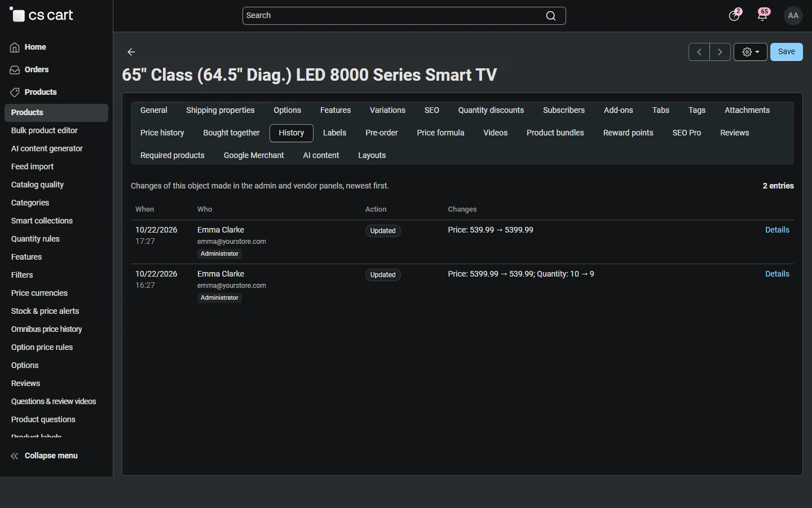Click the search magnifier icon
The width and height of the screenshot is (812, 508).
pos(551,16)
